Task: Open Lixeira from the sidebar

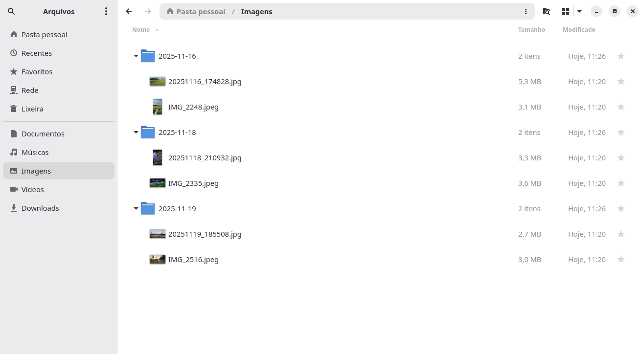Action: (x=32, y=109)
